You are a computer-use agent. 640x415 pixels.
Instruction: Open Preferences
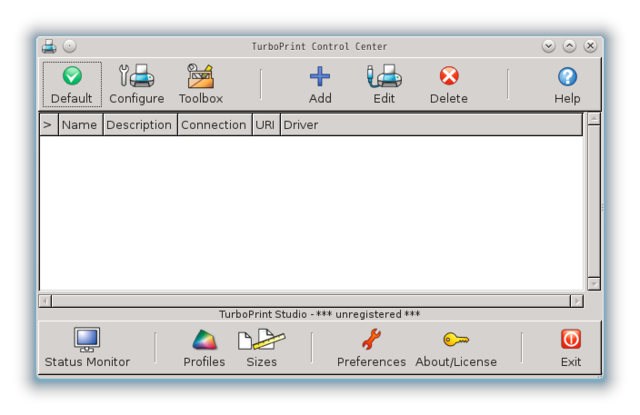pyautogui.click(x=371, y=348)
